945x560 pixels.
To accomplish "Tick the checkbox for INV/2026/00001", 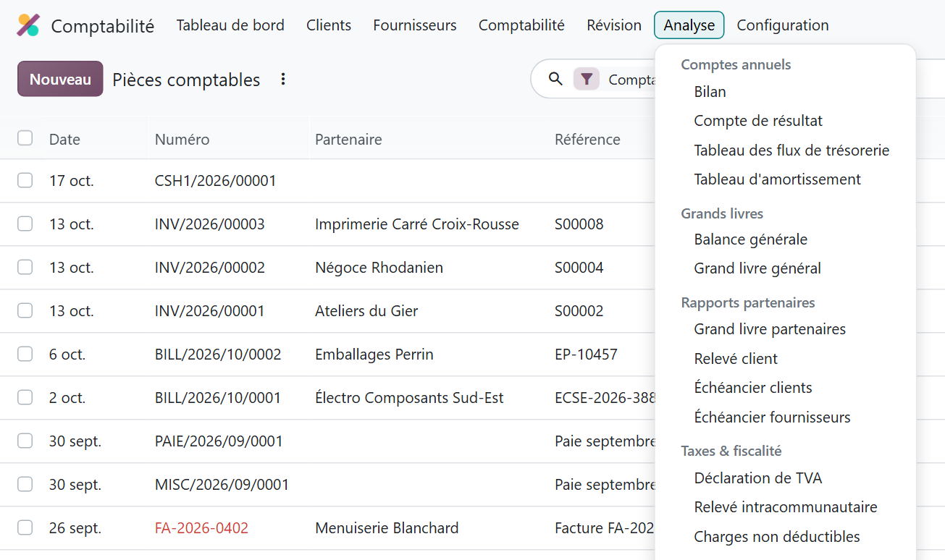I will click(x=25, y=310).
